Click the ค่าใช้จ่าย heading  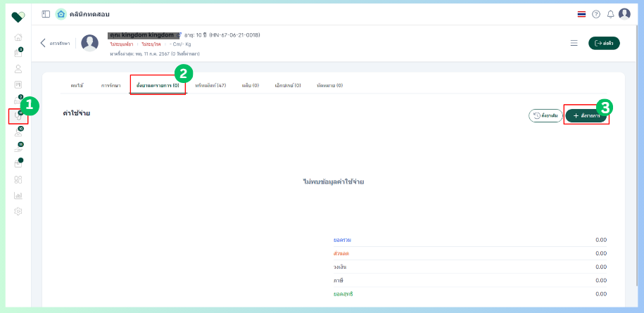(77, 113)
